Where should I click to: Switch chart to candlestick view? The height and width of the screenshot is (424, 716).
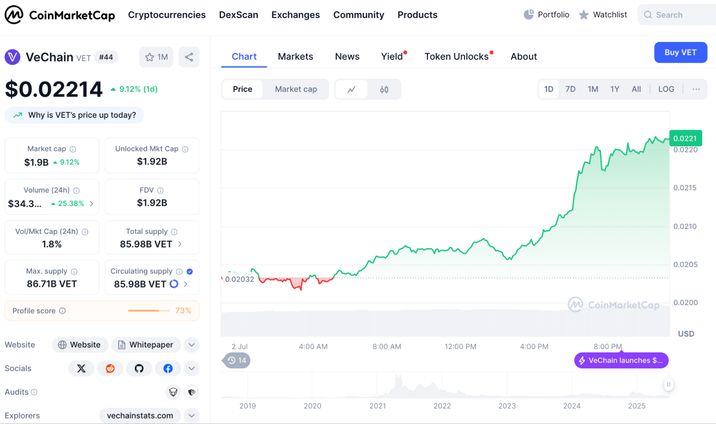point(384,89)
